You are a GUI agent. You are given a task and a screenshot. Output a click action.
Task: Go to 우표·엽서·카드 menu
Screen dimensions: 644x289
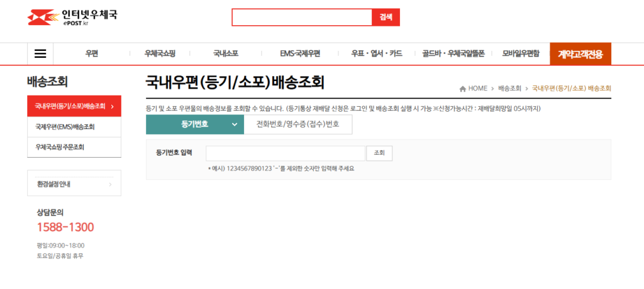tap(377, 54)
